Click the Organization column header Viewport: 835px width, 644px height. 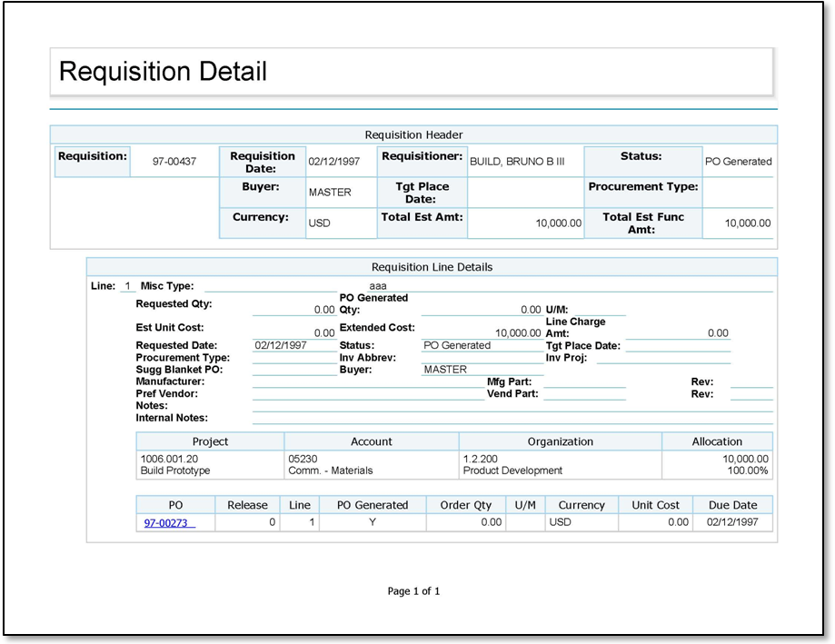click(560, 441)
